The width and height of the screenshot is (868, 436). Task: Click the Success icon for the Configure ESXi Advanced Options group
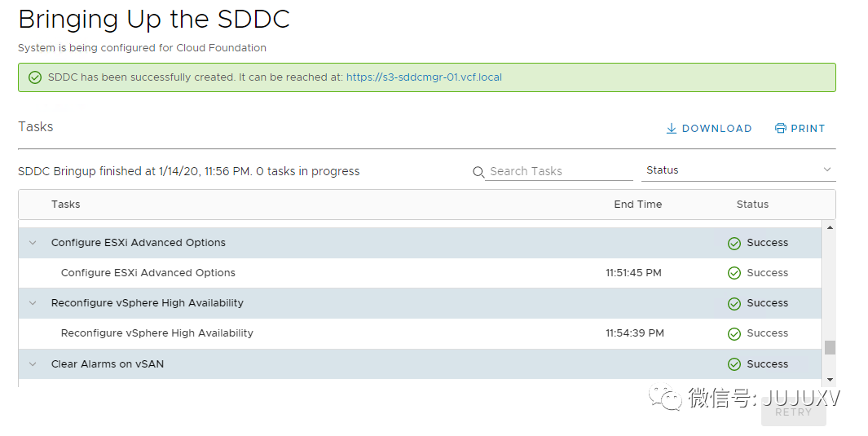tap(734, 243)
